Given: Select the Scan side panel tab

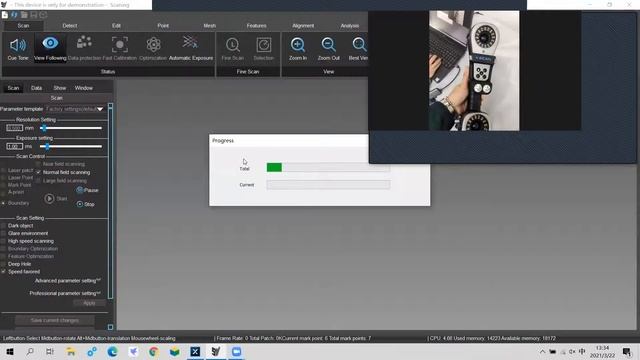Looking at the screenshot, I should point(13,88).
